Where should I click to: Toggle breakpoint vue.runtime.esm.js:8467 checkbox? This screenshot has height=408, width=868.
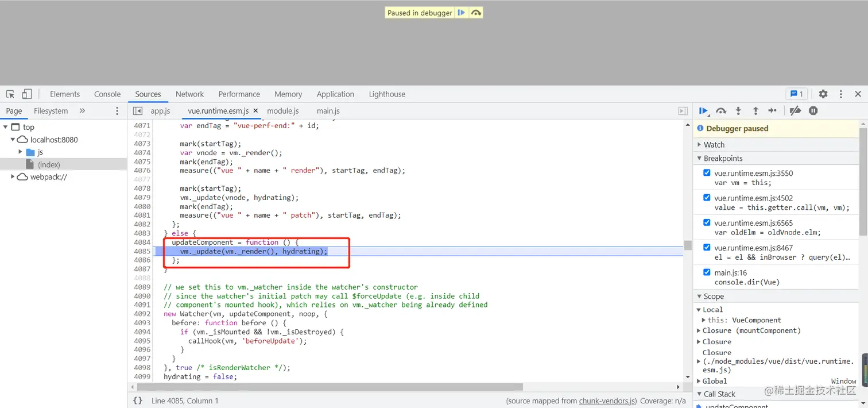point(707,247)
